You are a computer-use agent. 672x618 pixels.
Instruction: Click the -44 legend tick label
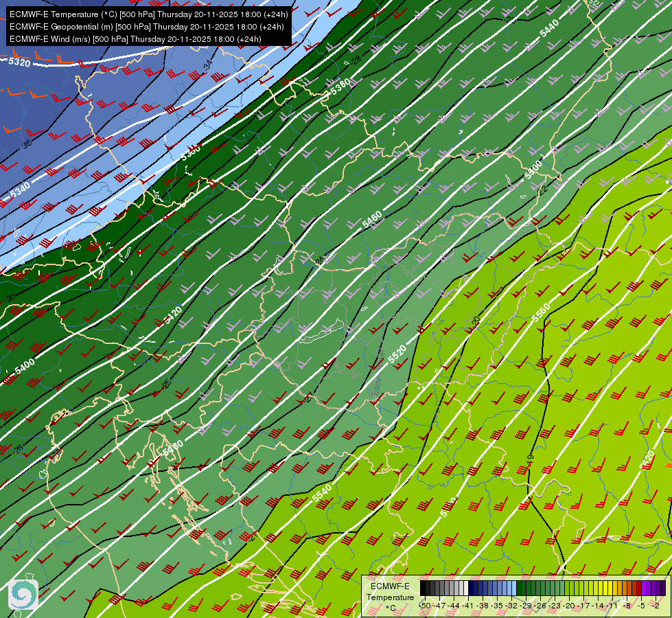pyautogui.click(x=454, y=606)
